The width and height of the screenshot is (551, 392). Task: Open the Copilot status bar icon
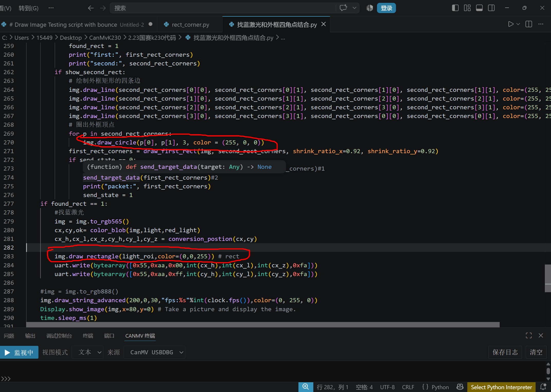(460, 387)
